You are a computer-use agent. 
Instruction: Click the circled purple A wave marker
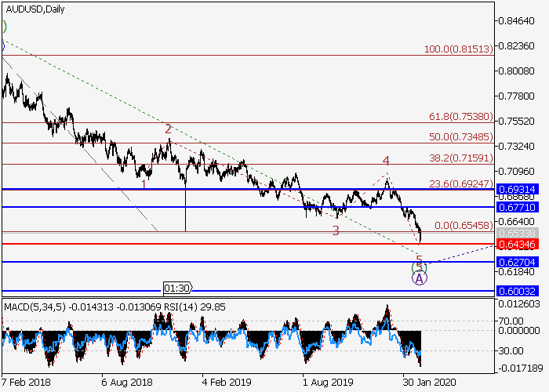(419, 278)
